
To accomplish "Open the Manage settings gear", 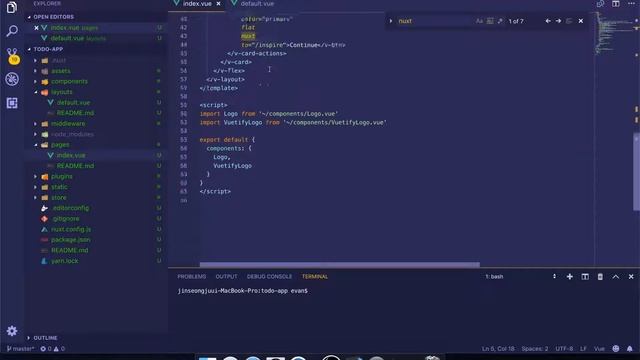I will click(x=12, y=331).
